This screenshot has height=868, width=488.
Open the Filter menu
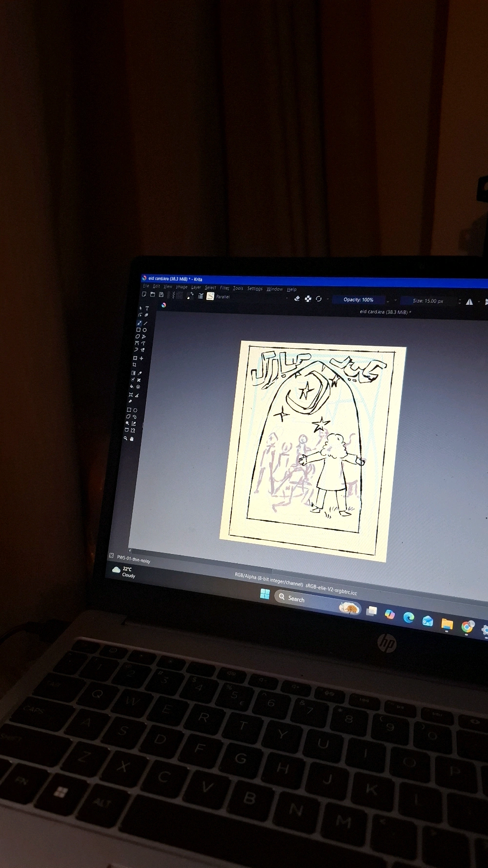coord(224,288)
